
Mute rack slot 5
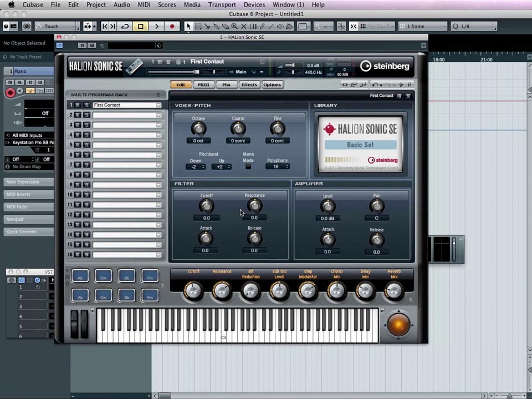coord(78,145)
